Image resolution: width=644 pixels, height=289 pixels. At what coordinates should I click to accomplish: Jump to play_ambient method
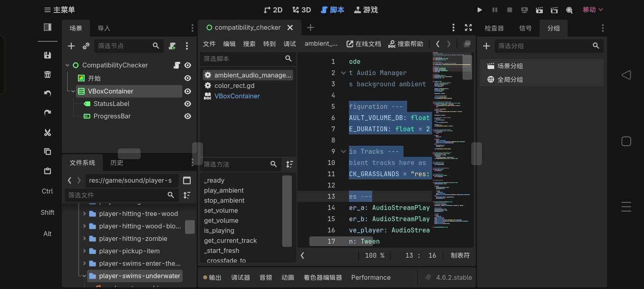[224, 190]
